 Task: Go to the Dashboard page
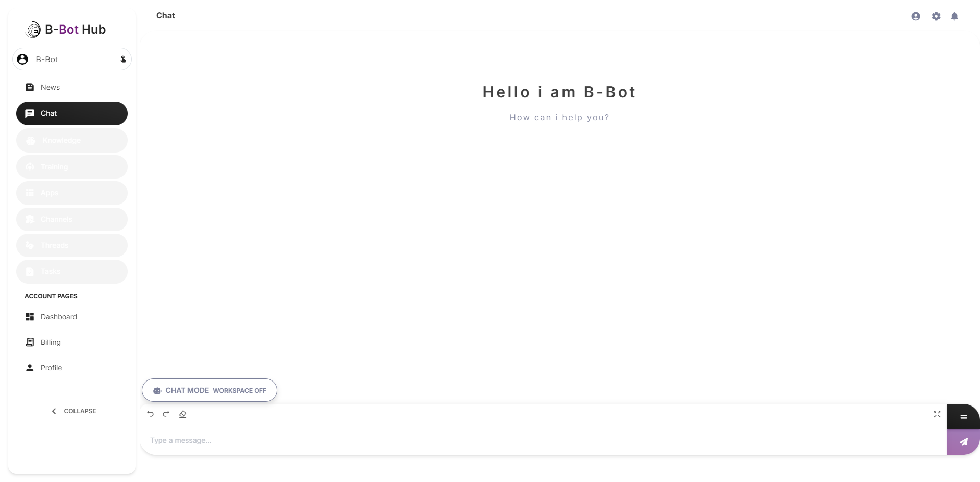click(59, 316)
